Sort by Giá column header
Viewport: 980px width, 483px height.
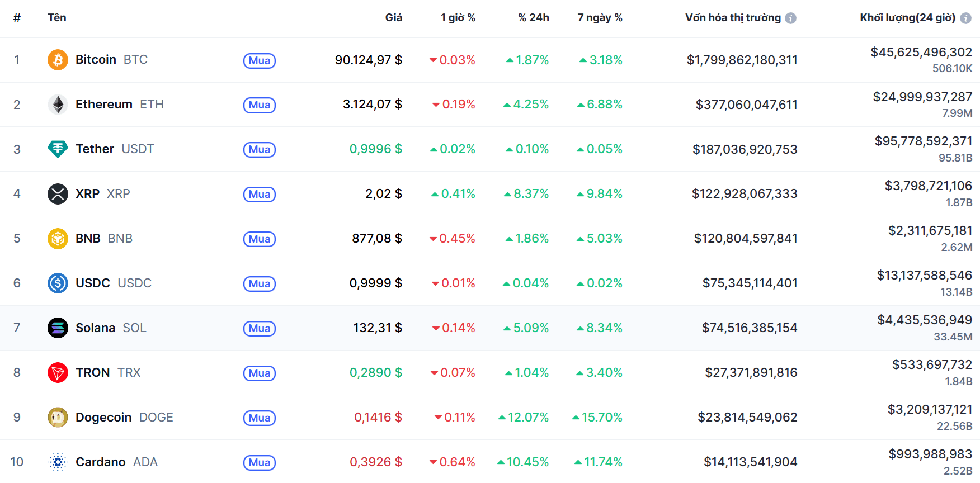394,17
